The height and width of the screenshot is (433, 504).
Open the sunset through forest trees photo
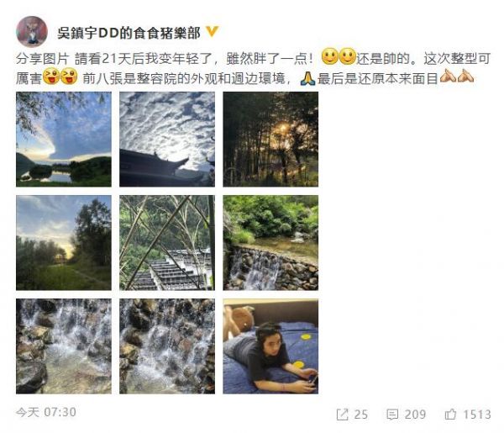[x=270, y=140]
